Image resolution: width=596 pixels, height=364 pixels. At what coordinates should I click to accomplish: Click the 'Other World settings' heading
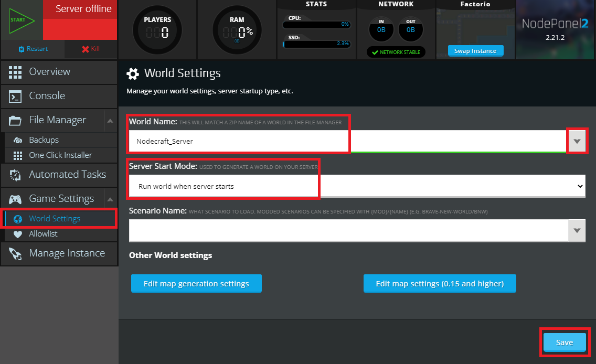coord(171,255)
